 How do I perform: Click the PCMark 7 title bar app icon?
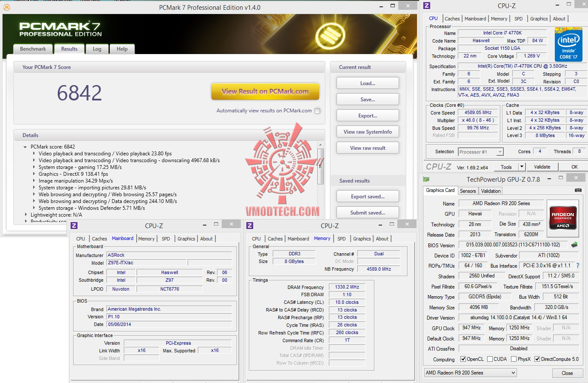click(6, 7)
